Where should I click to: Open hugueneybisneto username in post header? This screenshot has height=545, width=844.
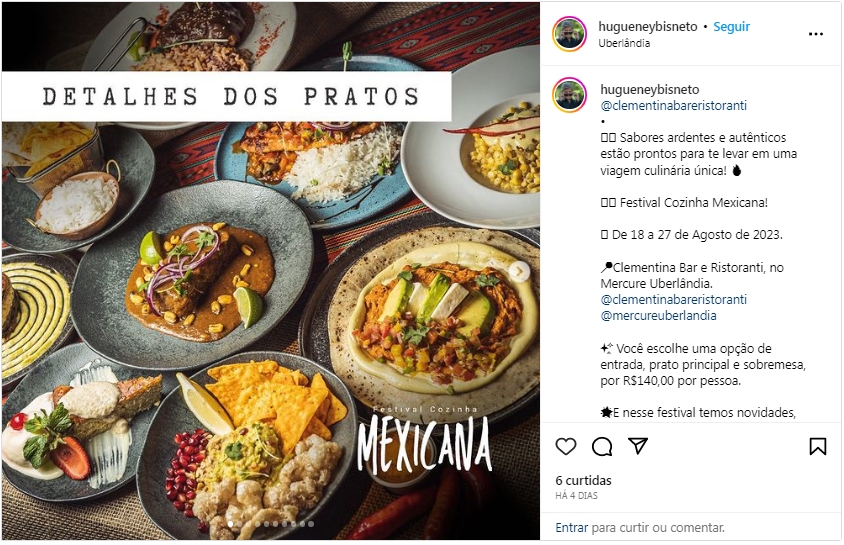[648, 26]
